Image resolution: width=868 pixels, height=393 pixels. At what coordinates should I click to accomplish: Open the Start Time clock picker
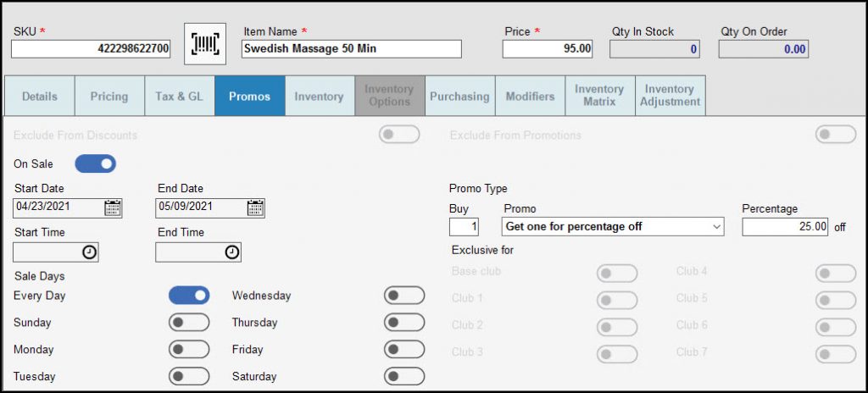click(x=89, y=252)
